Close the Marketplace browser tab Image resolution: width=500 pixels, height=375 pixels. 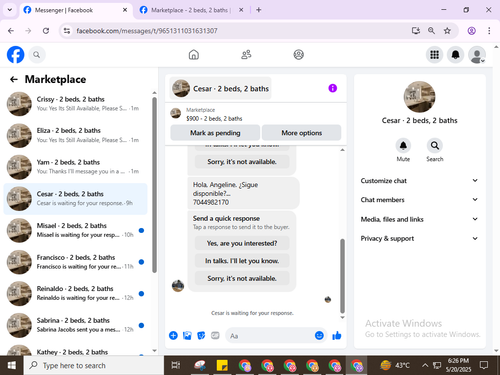(x=241, y=10)
